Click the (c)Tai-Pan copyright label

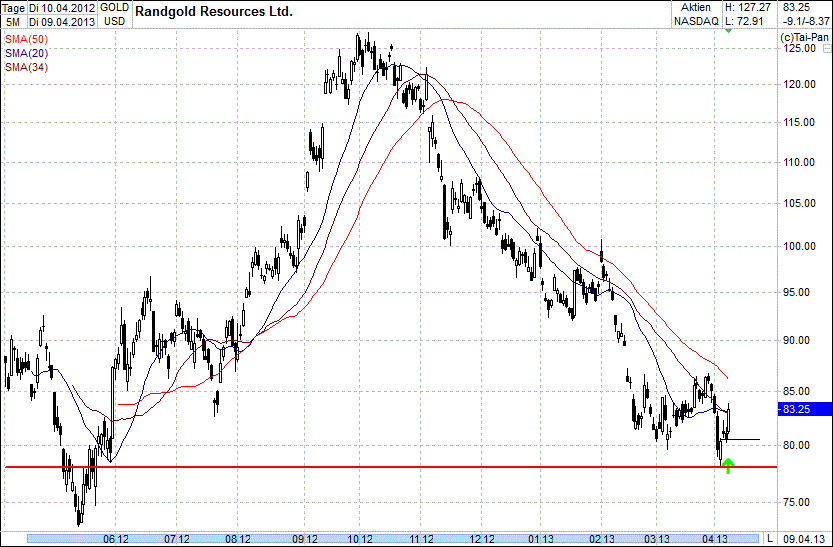coord(803,38)
